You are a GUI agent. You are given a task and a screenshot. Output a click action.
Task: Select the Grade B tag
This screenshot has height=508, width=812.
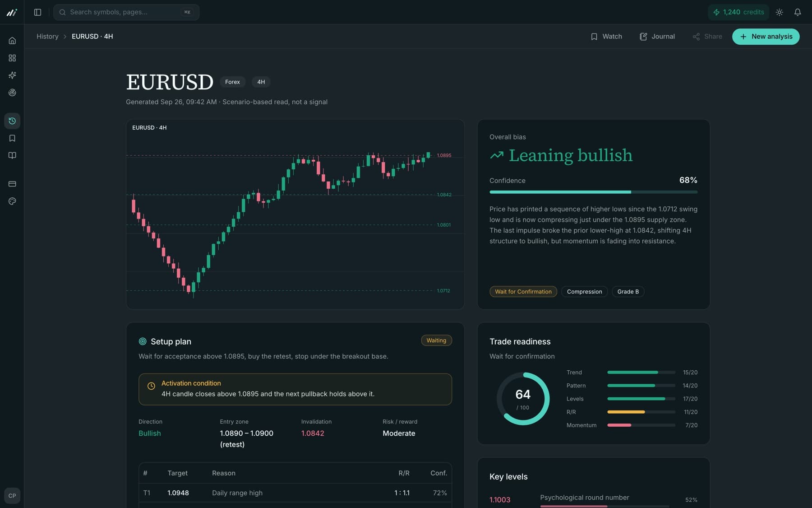click(x=628, y=292)
